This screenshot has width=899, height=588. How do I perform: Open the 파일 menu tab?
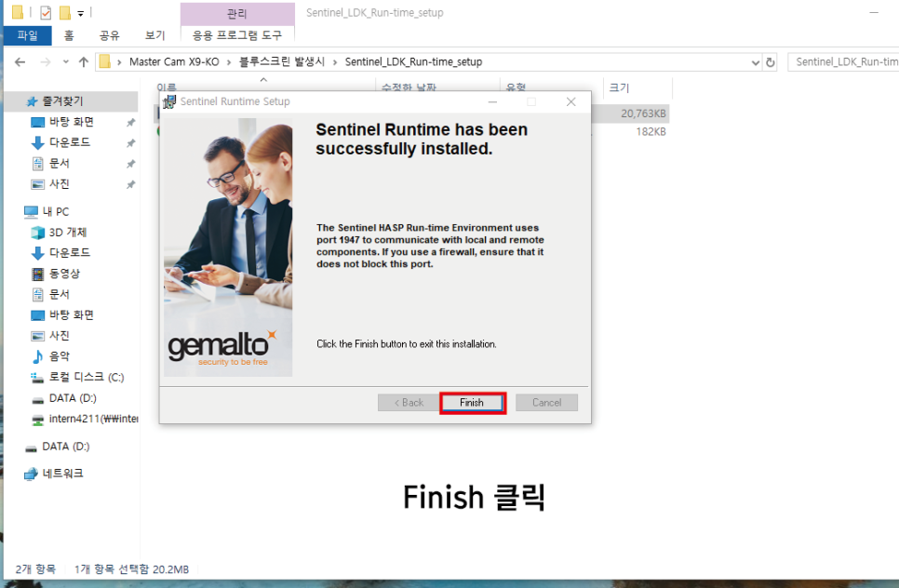click(28, 35)
